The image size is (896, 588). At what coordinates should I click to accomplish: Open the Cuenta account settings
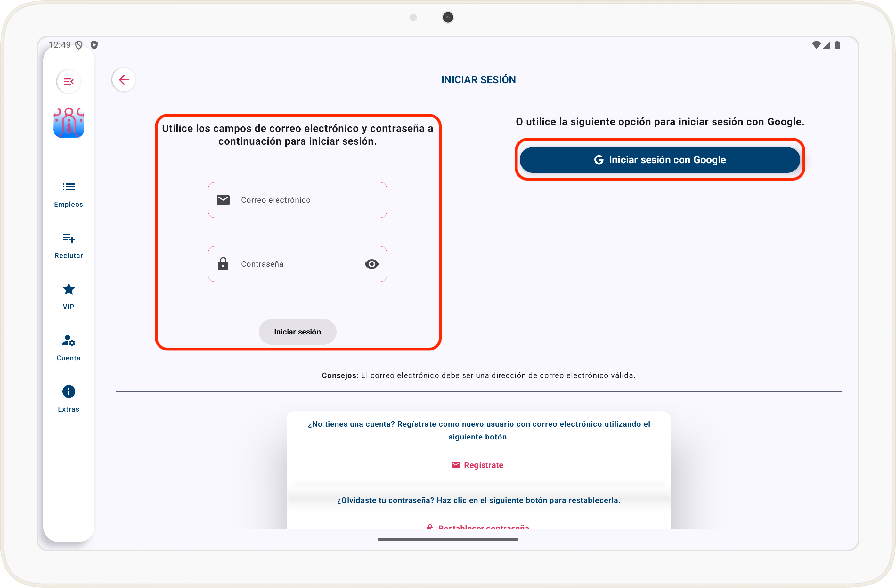tap(69, 348)
